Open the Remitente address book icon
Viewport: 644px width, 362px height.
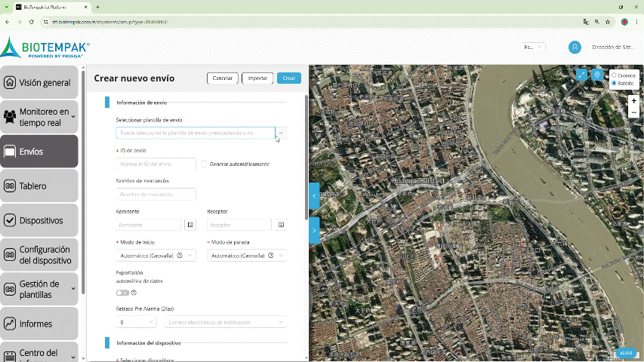click(x=190, y=225)
